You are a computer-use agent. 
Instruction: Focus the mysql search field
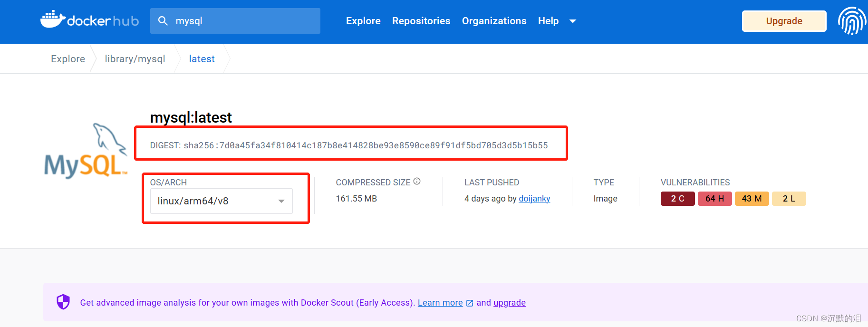point(235,21)
